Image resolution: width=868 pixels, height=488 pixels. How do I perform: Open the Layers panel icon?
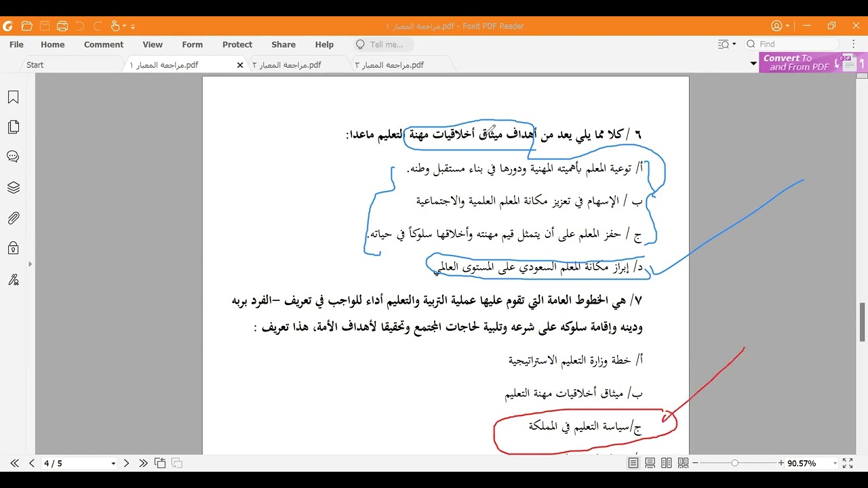[13, 188]
